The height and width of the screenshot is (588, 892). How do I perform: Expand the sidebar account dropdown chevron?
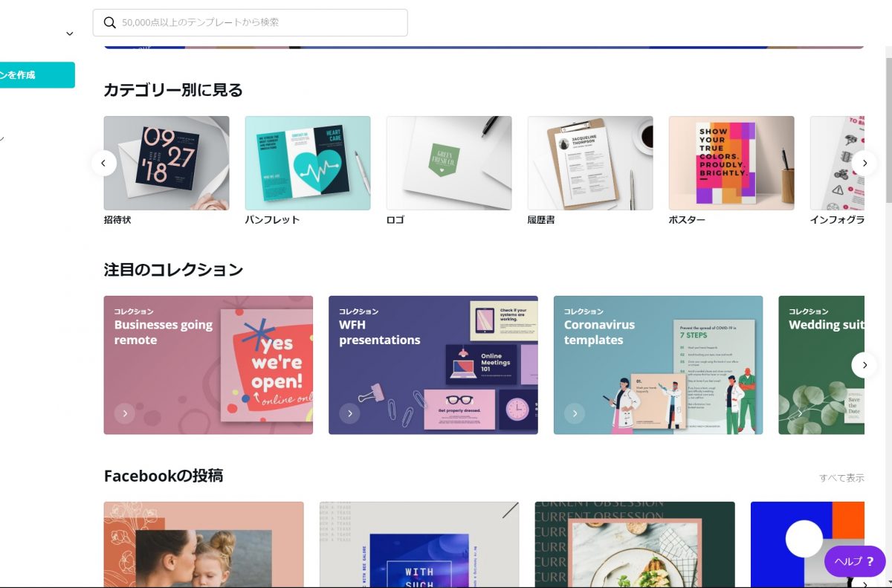pos(70,33)
